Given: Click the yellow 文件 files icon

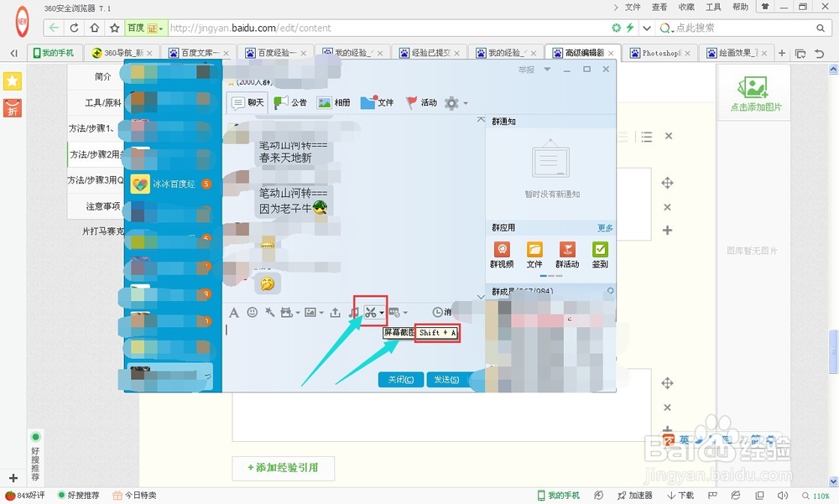Looking at the screenshot, I should tap(535, 250).
